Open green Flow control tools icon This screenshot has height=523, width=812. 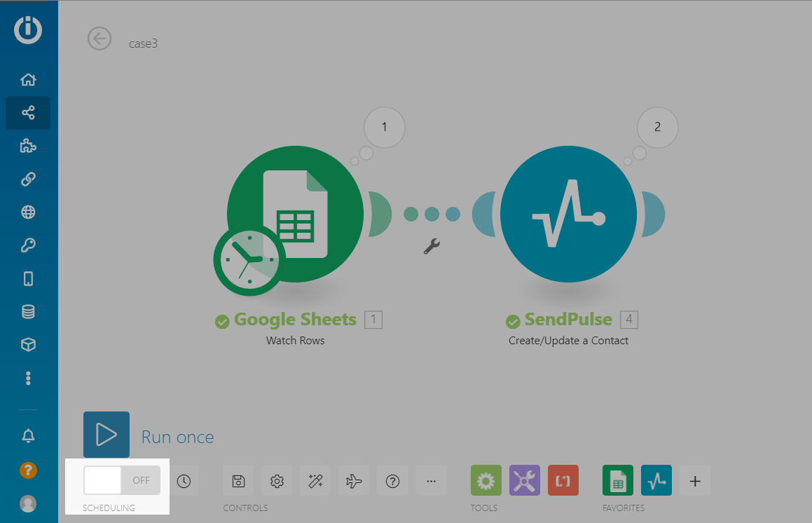486,480
